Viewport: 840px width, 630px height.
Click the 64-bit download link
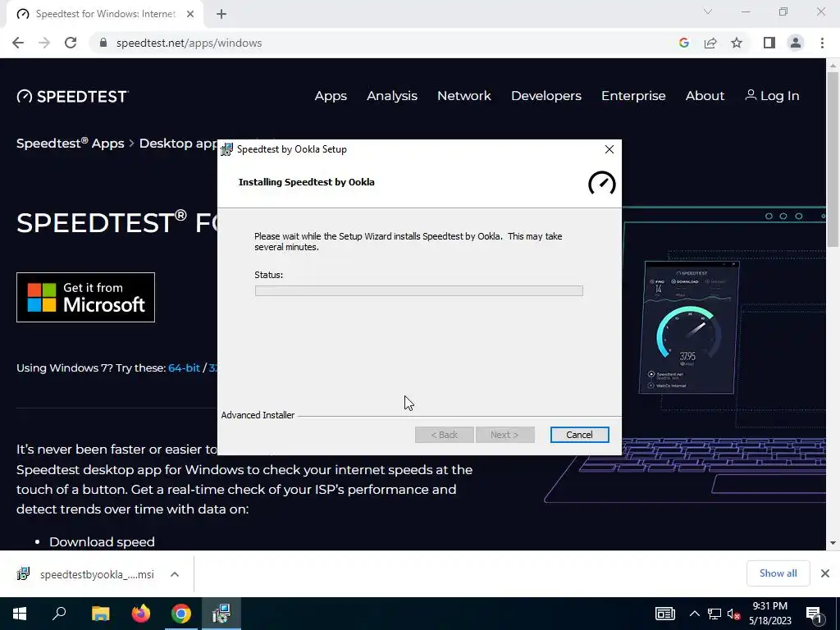(x=184, y=368)
